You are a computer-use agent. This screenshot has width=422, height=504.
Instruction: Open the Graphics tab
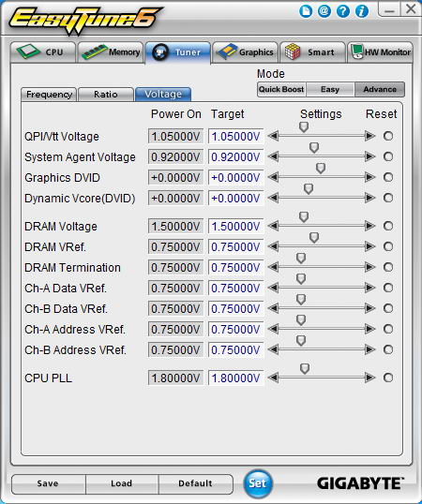(245, 52)
